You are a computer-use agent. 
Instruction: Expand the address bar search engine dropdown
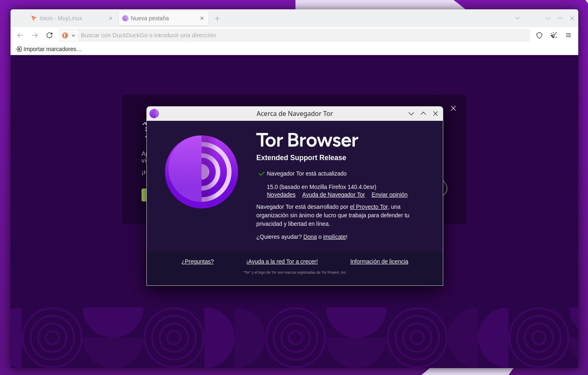tap(73, 35)
